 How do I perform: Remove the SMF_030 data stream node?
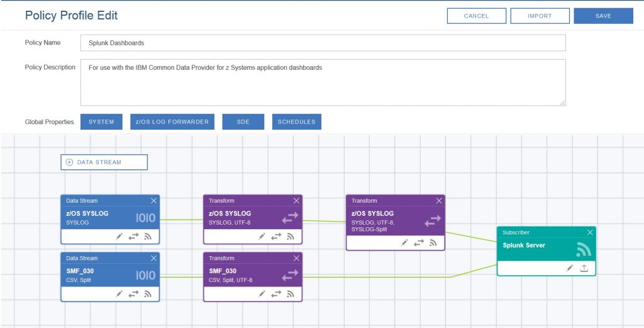click(153, 258)
